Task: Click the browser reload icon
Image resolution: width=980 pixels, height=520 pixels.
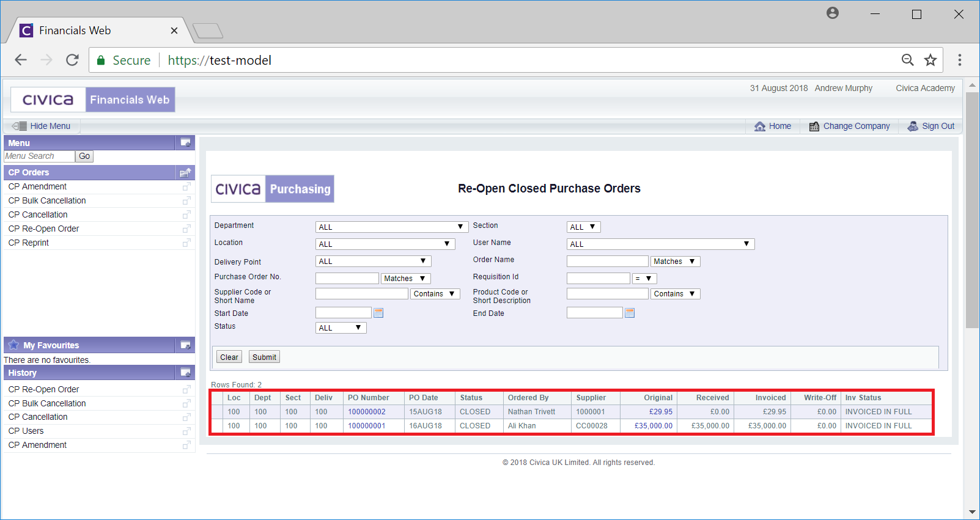Action: 72,60
